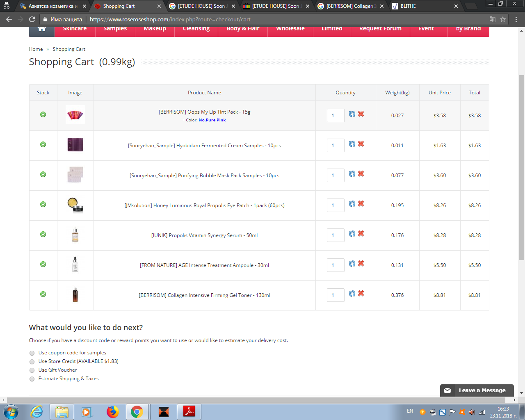This screenshot has width=525, height=420.
Task: Click the volume icon in the system tray
Action: pos(472,412)
